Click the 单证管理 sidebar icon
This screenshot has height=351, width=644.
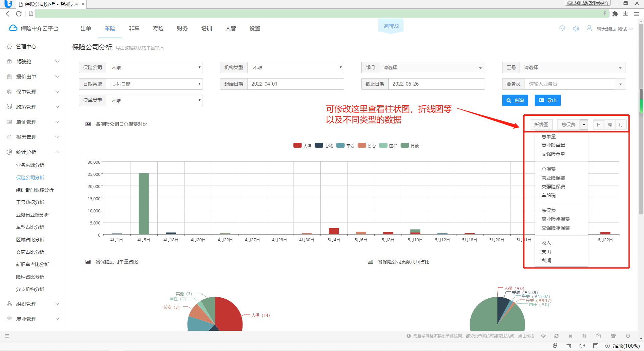tap(9, 122)
